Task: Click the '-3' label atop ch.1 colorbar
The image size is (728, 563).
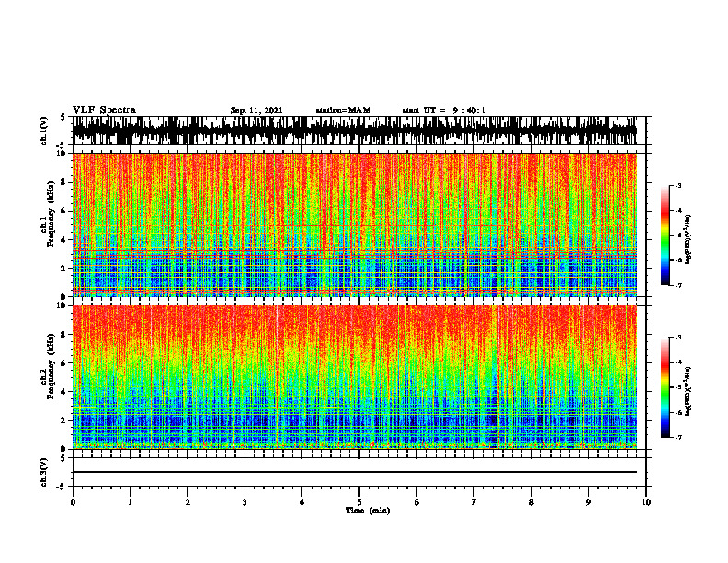Action: (x=677, y=185)
